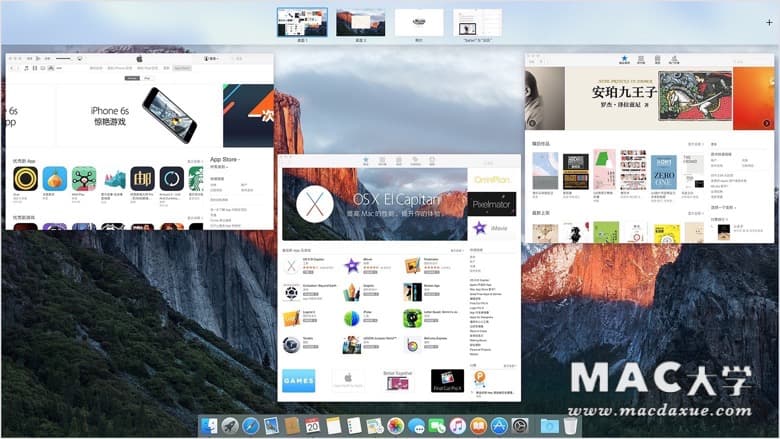Select App Store tab in iTunes navigation bar
The image size is (780, 439).
click(x=182, y=68)
